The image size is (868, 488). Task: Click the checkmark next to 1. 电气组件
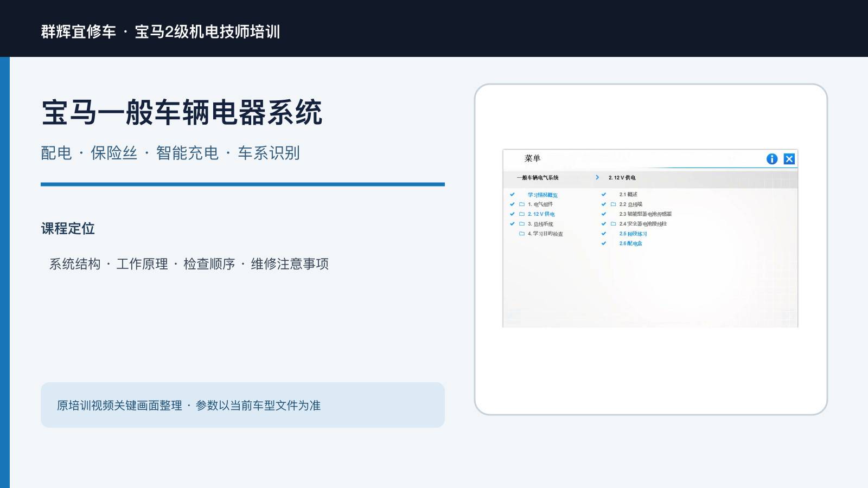[x=512, y=204]
